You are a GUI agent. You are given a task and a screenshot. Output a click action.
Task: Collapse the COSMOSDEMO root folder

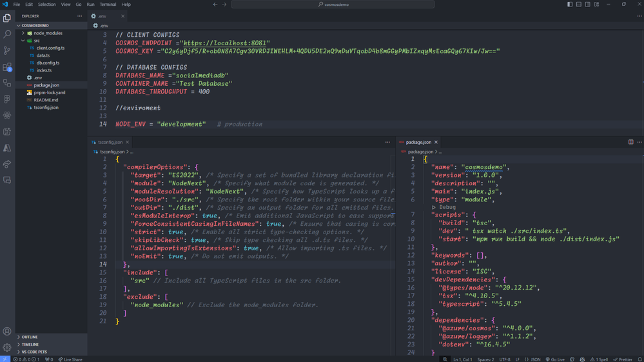19,25
